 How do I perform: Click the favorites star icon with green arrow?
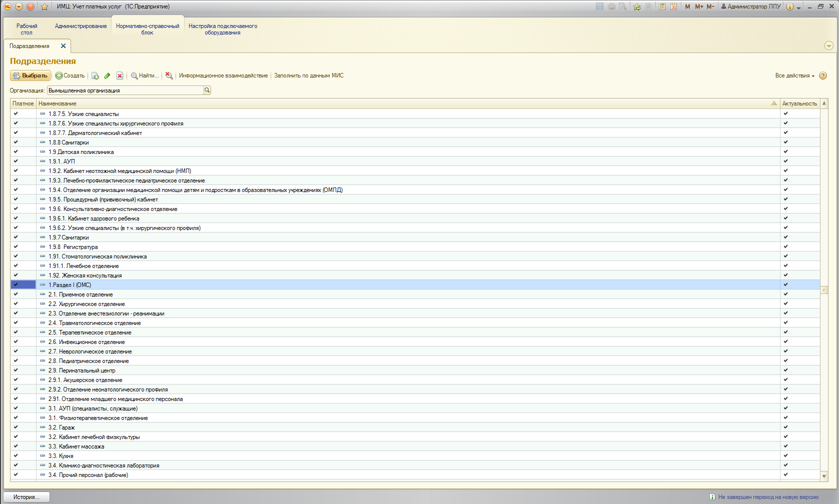[636, 6]
